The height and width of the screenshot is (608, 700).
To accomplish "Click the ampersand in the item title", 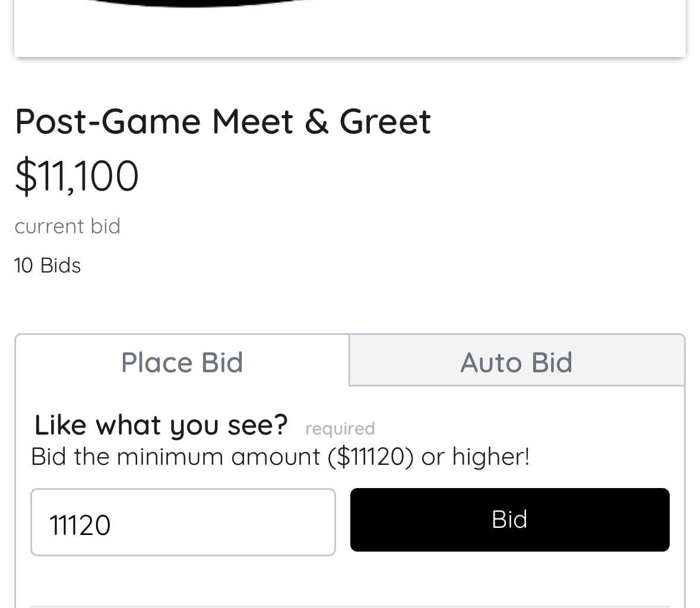I will point(316,122).
